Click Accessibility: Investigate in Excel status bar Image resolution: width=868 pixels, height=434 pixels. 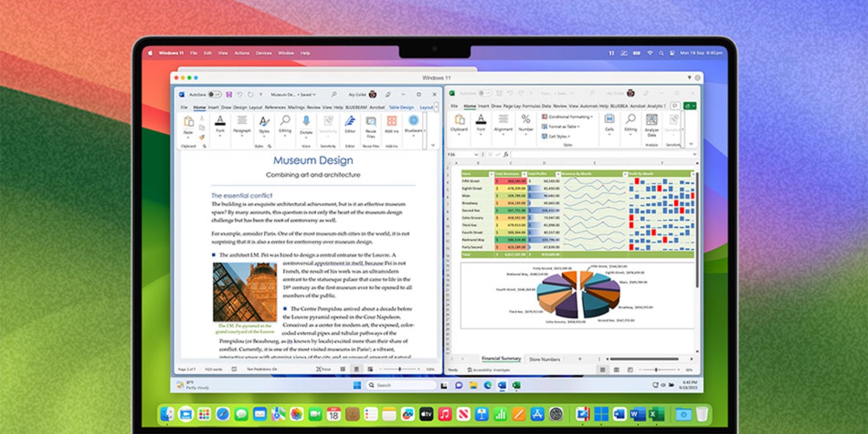(x=489, y=370)
